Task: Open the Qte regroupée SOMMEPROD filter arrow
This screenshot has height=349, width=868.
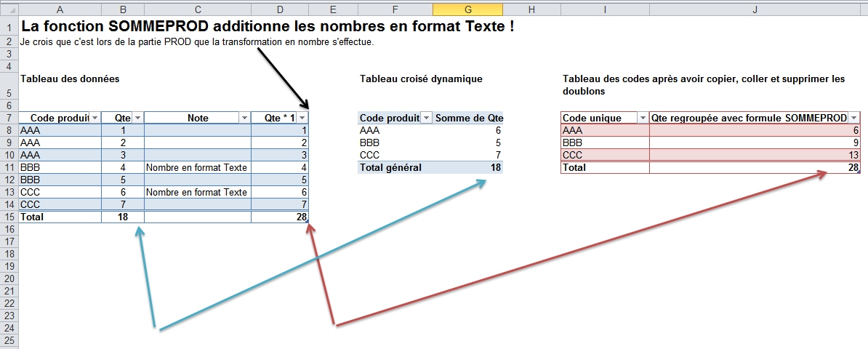Action: coord(853,118)
